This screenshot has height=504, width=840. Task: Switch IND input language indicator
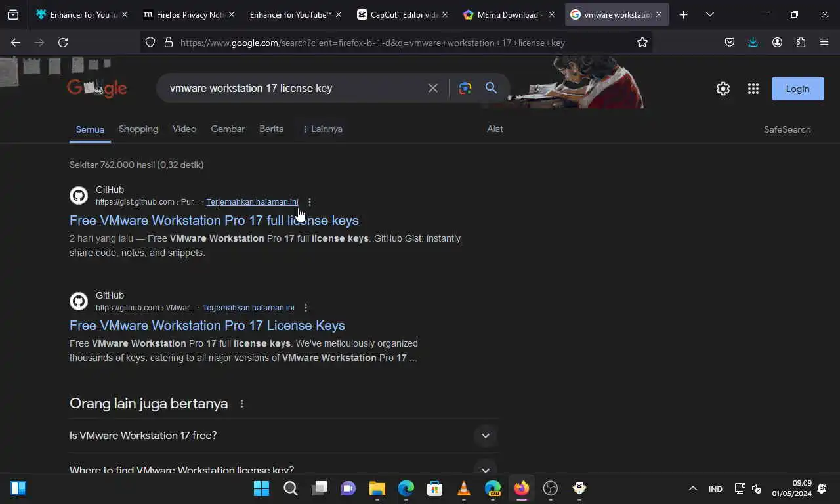(x=715, y=489)
